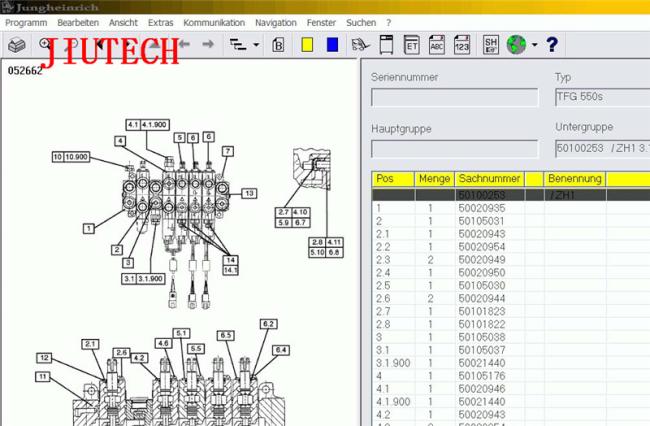Click the ABC text search icon

coord(437,45)
